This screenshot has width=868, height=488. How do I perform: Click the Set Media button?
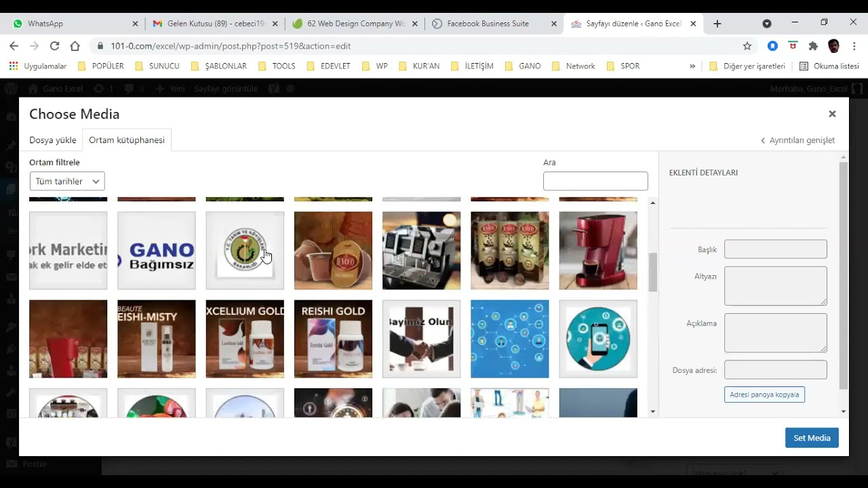[812, 438]
